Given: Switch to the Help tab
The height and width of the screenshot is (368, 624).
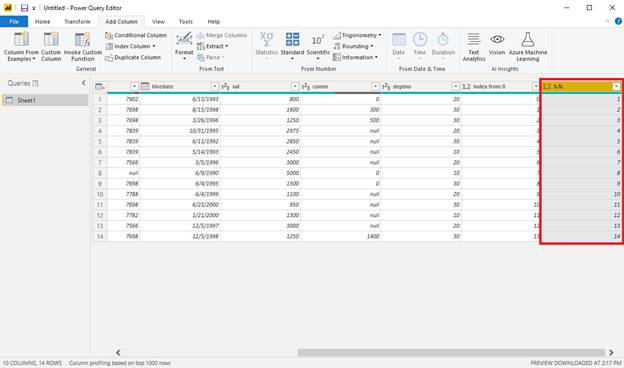Looking at the screenshot, I should pyautogui.click(x=214, y=21).
